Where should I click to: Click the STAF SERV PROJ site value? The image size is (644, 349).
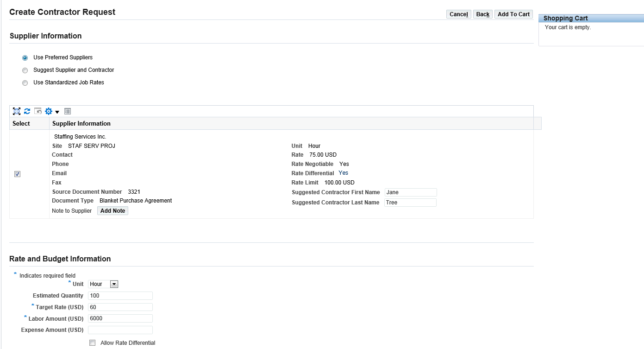92,146
